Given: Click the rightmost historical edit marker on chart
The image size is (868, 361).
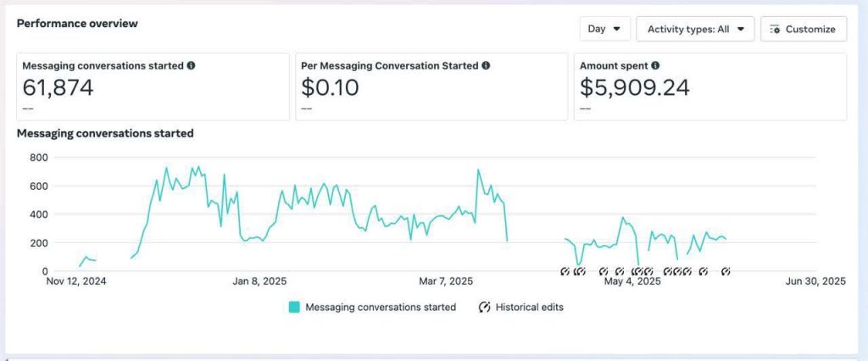Looking at the screenshot, I should tap(726, 271).
